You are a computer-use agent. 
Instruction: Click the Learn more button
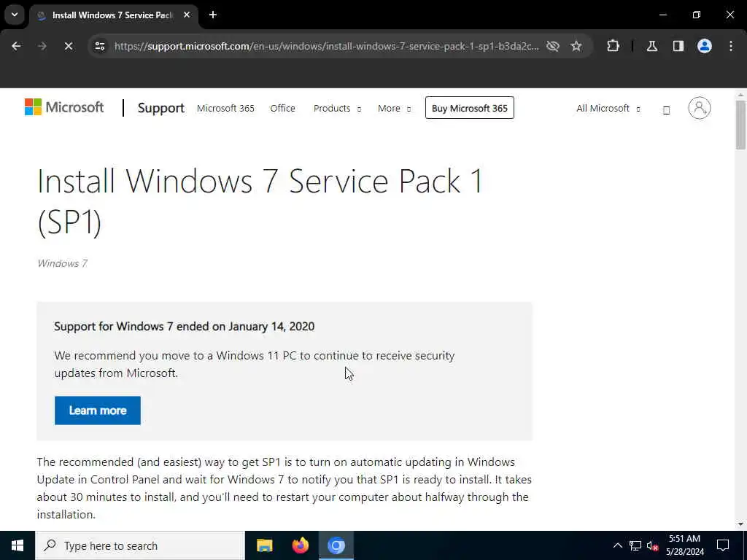point(98,411)
